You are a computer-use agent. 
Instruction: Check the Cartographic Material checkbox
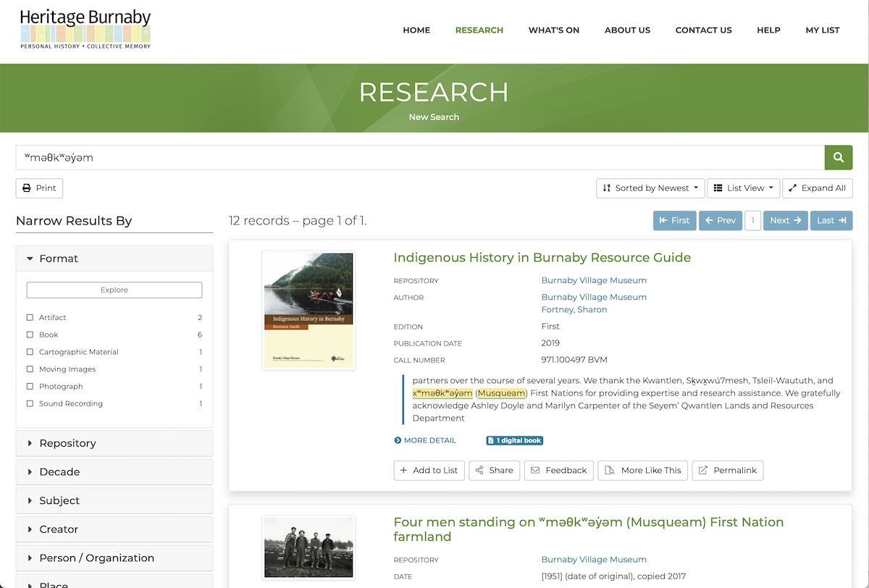click(30, 352)
